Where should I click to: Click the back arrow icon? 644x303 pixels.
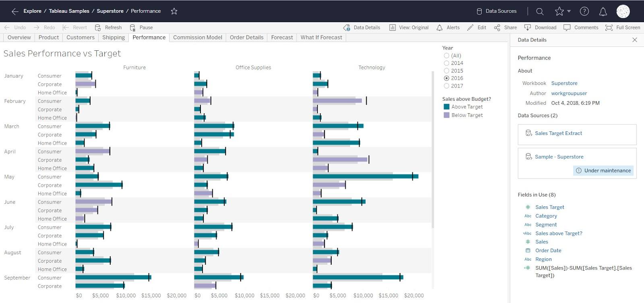15,11
